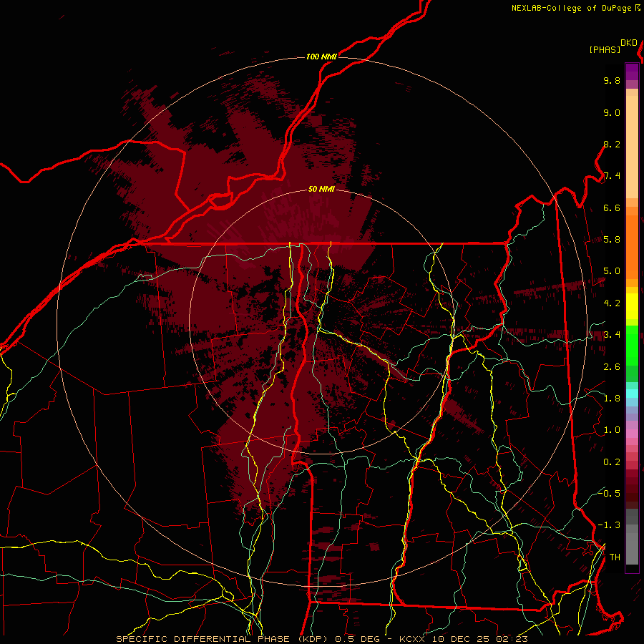This screenshot has height=644, width=644.
Task: Click the SPECIFIC DIFFERENTIAL PHASE (KDP) caption
Action: (x=223, y=639)
